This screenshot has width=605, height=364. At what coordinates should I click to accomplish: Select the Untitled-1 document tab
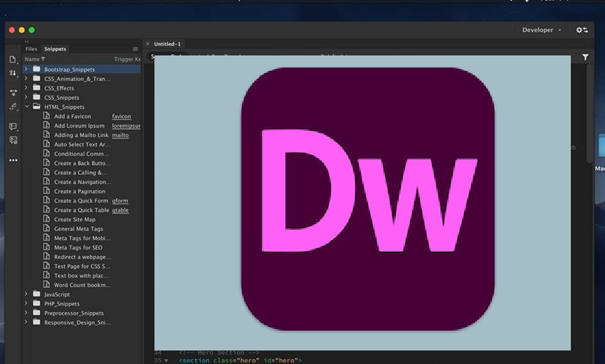[167, 44]
